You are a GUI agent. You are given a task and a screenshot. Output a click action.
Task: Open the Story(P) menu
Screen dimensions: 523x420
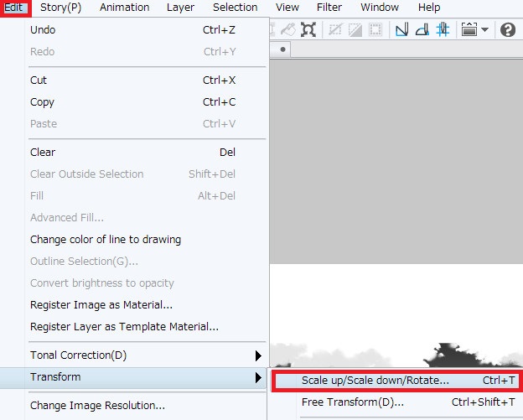60,8
